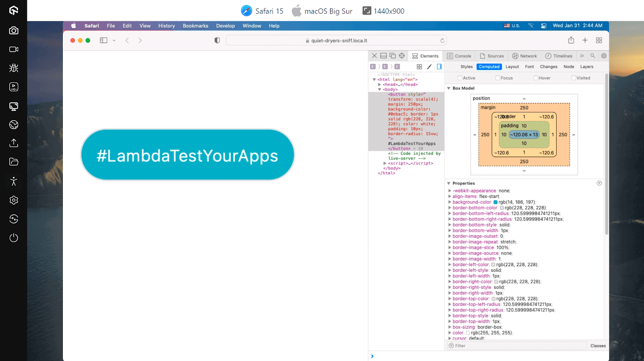Expand the head element in DOM tree

(x=380, y=85)
